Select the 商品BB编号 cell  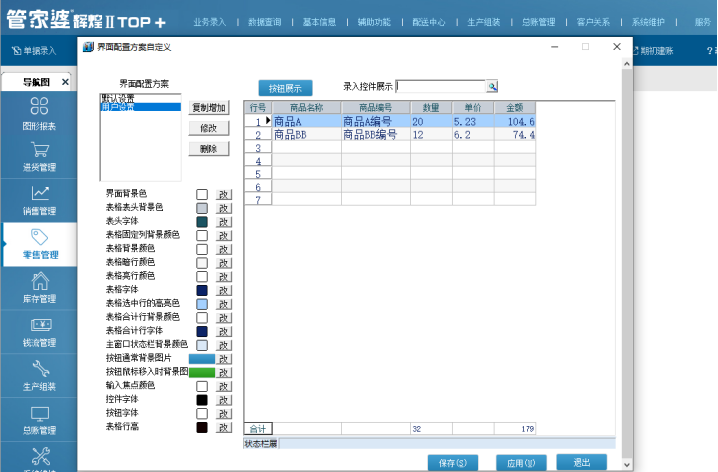(375, 135)
